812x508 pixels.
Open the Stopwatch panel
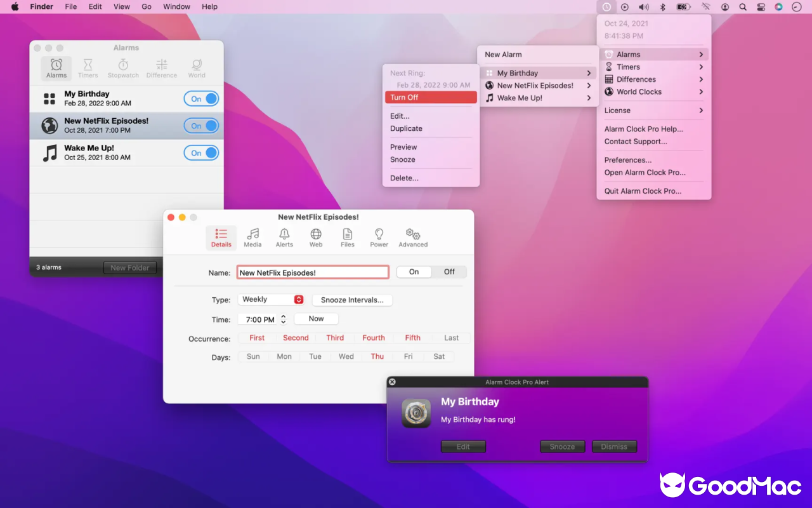click(x=122, y=67)
